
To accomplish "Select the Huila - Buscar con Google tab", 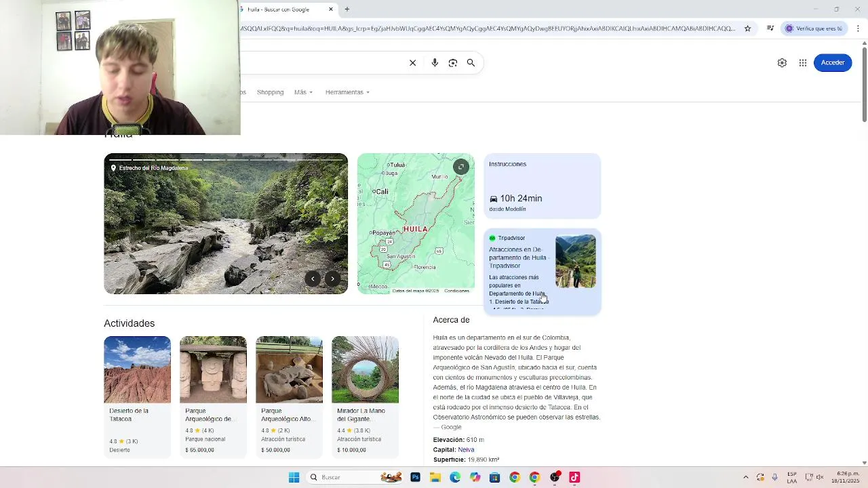I will [286, 9].
